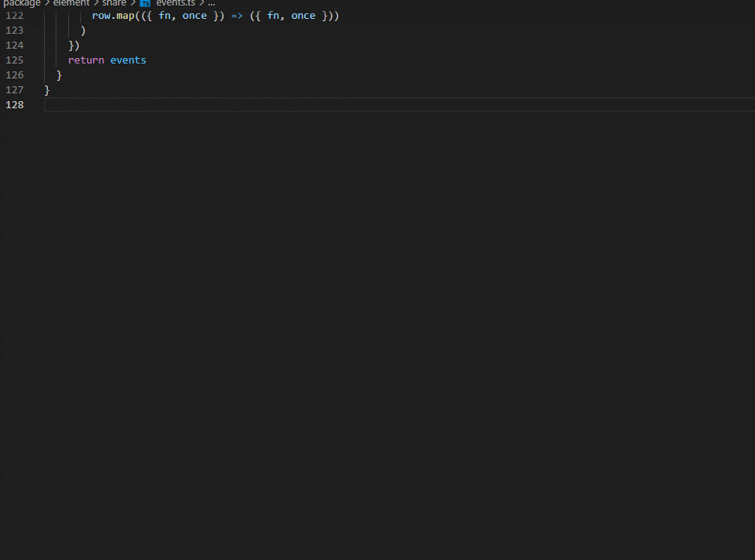
Task: Expand the "..." symbol breadcrumb at the end
Action: [211, 3]
